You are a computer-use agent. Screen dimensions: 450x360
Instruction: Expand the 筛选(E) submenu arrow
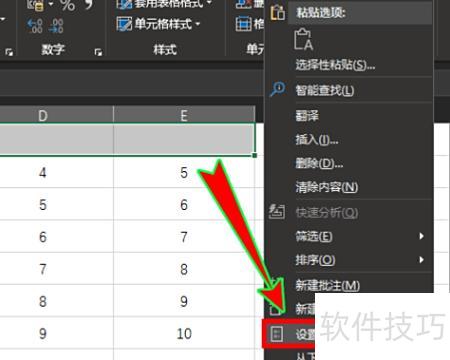[x=422, y=236]
